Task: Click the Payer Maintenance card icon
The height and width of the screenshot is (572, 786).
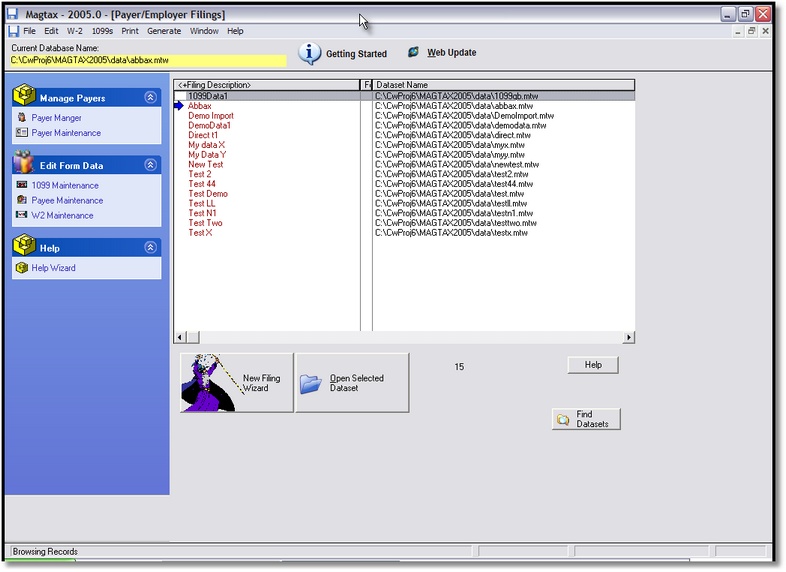Action: click(22, 132)
